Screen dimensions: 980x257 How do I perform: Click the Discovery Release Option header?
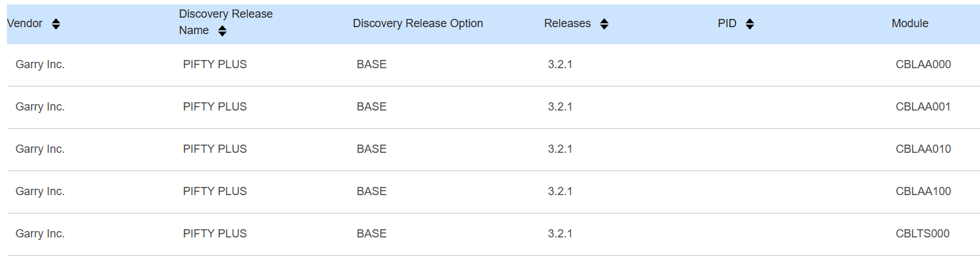point(418,23)
